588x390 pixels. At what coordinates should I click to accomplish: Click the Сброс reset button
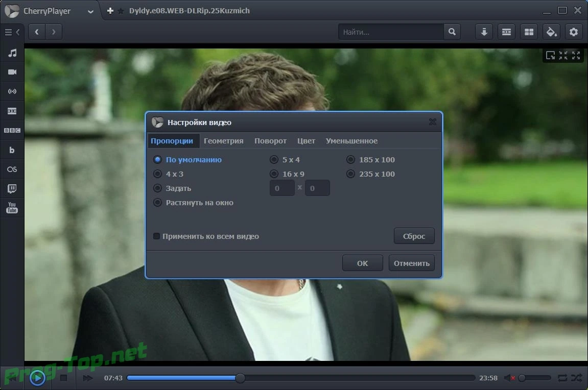tap(414, 236)
